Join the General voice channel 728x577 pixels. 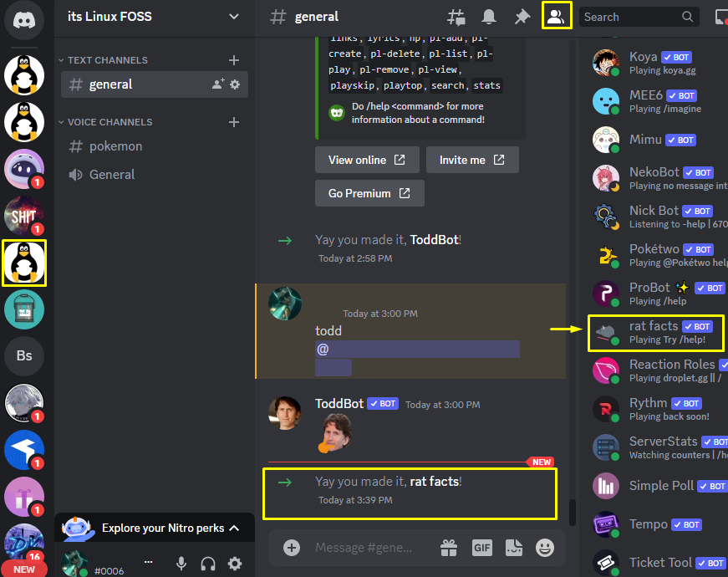pos(154,175)
